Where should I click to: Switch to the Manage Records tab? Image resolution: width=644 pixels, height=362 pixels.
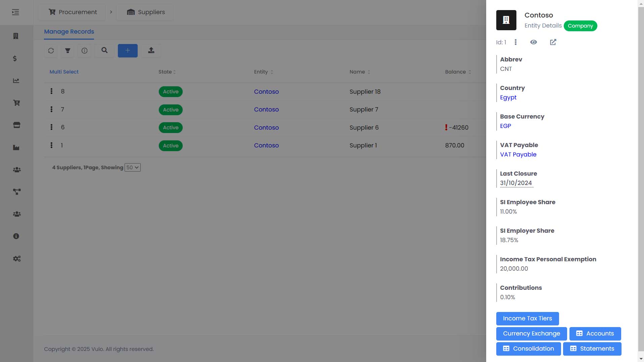pyautogui.click(x=69, y=31)
